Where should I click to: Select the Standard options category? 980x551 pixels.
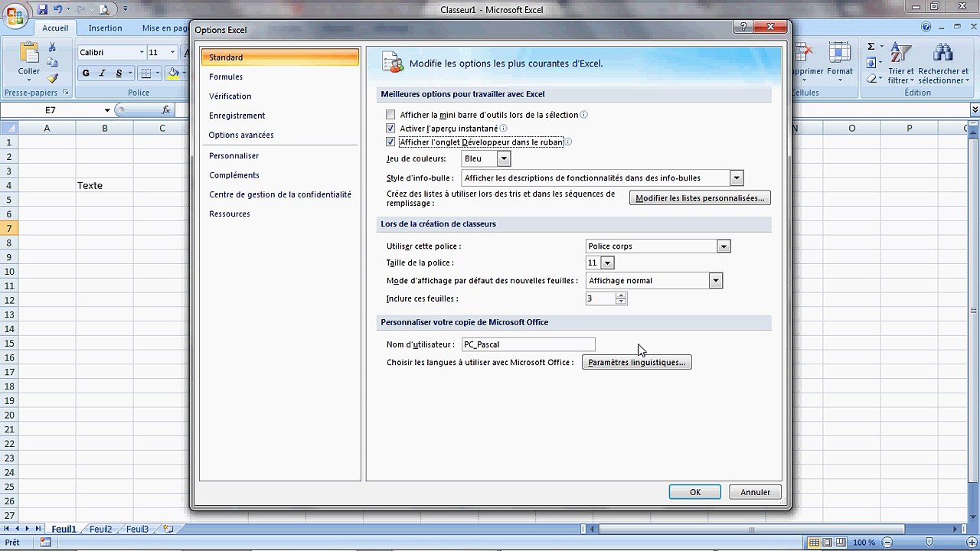(279, 57)
